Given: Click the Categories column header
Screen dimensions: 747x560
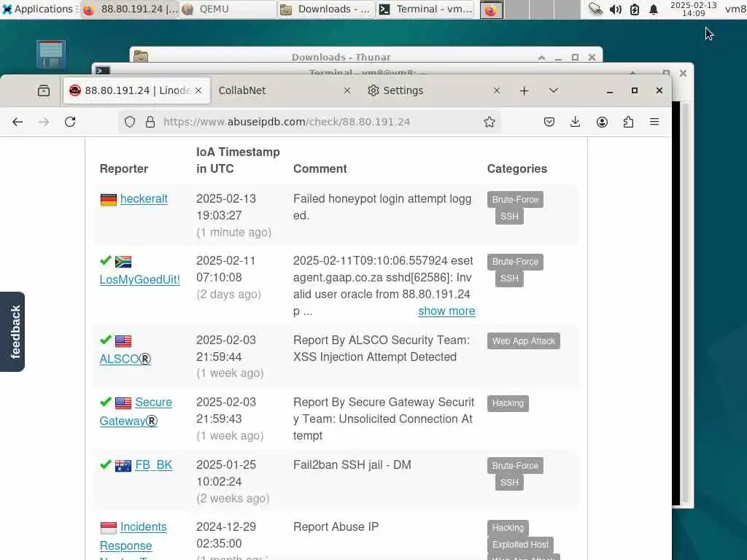Looking at the screenshot, I should click(x=517, y=168).
